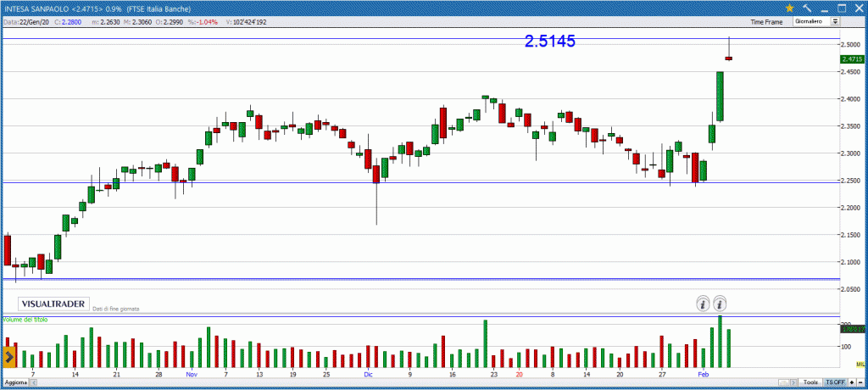868x390 pixels.
Task: Toggle the TS OFF button
Action: pyautogui.click(x=835, y=382)
